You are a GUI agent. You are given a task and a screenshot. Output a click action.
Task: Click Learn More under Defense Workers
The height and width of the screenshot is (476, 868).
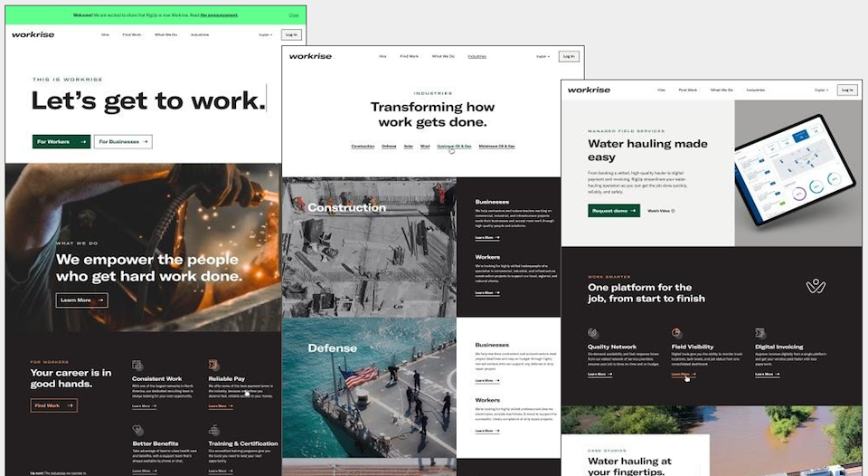[x=487, y=431]
